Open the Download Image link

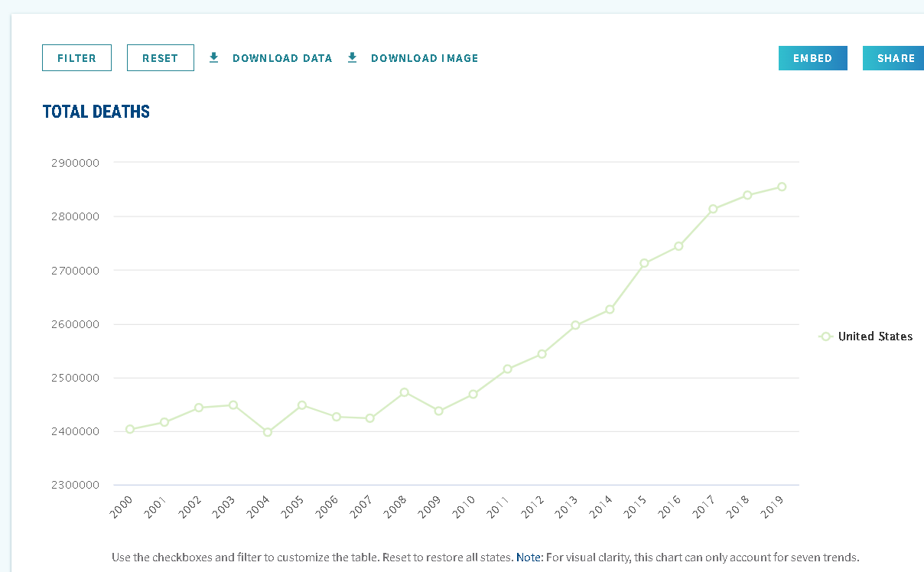[x=425, y=58]
